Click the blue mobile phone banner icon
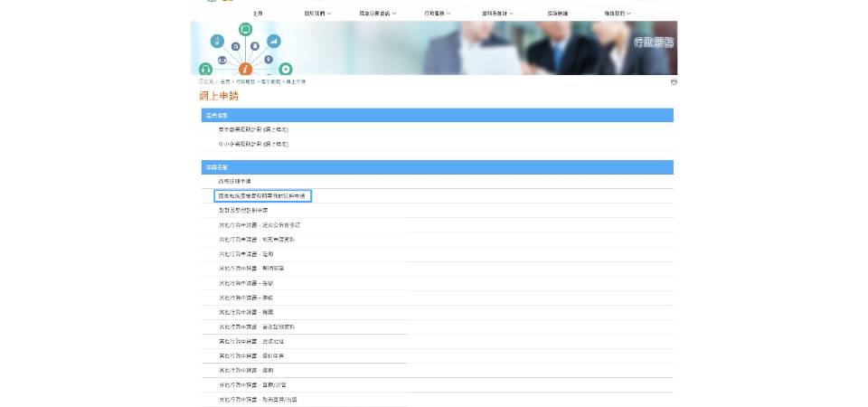The image size is (868, 407). coord(217,41)
